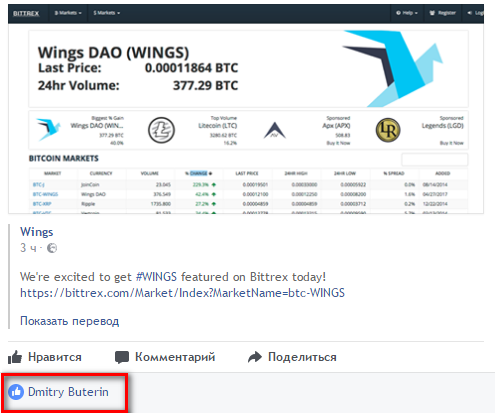Click Показать перевод translation link
This screenshot has height=413, width=495.
[x=69, y=321]
